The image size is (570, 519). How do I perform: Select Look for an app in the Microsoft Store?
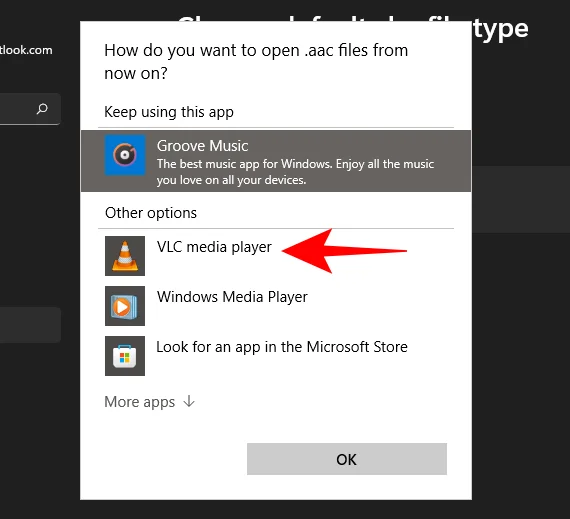click(x=282, y=347)
